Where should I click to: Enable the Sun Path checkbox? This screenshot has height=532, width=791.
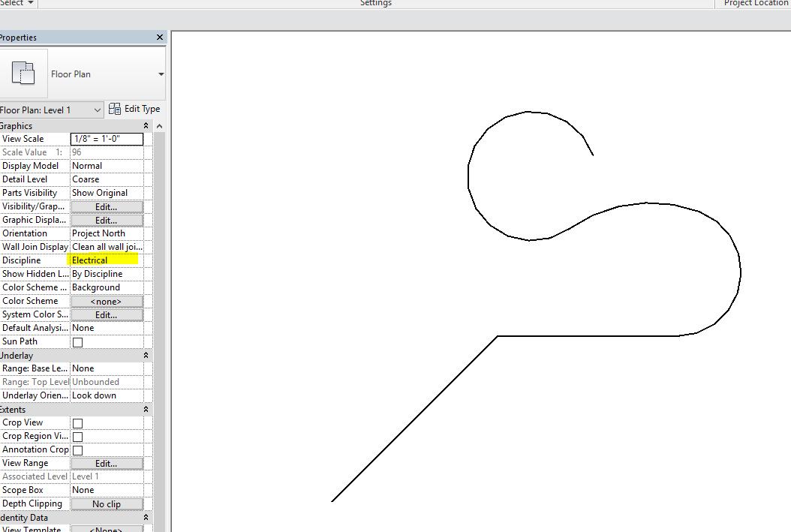coord(78,342)
